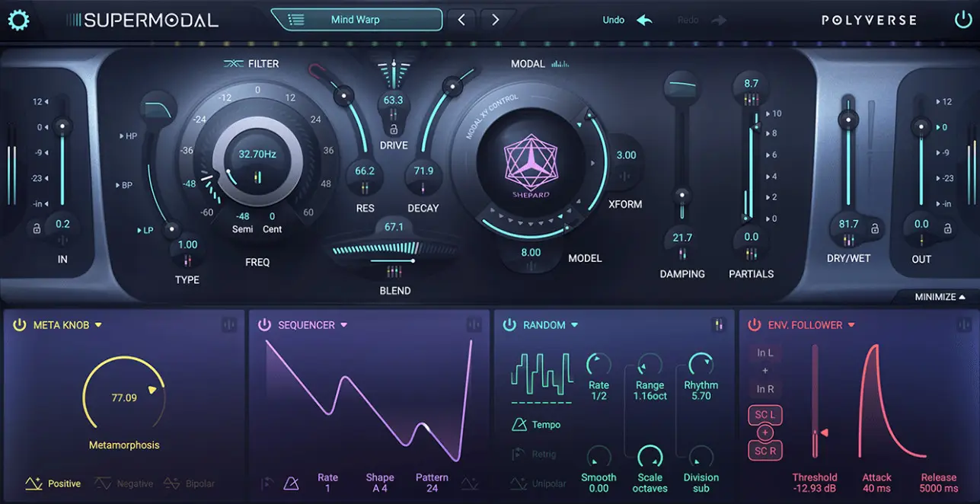The width and height of the screenshot is (980, 504).
Task: Toggle the Random Retrig option
Action: click(533, 455)
